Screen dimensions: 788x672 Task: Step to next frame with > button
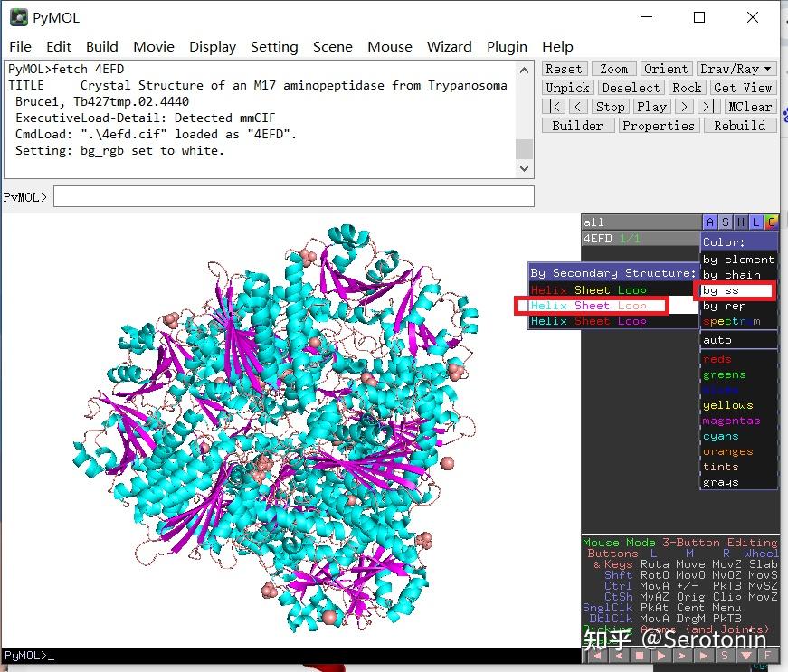(x=684, y=107)
